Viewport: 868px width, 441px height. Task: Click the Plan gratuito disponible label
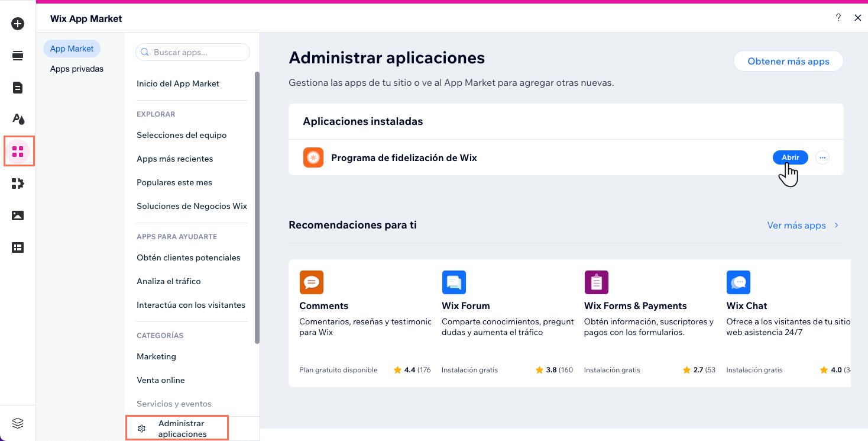click(x=338, y=370)
